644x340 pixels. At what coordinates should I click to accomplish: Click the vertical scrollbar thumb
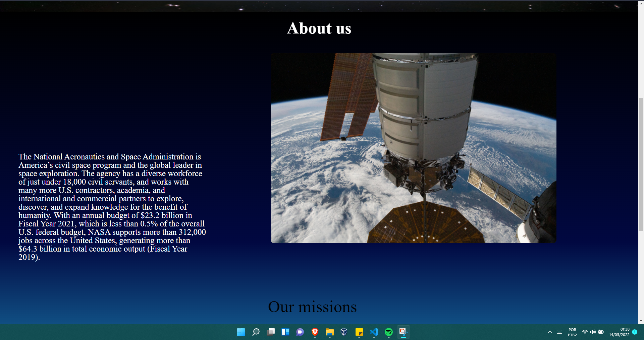pos(641,164)
